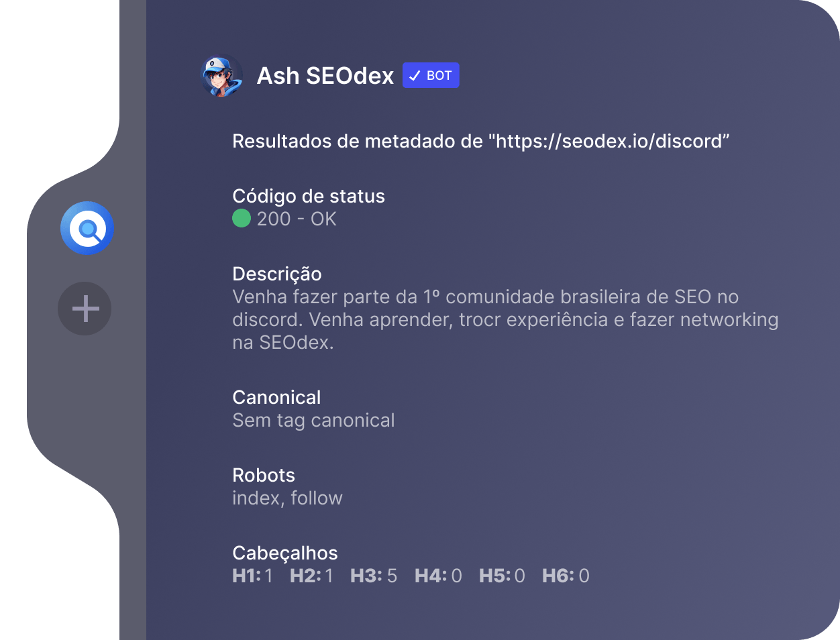Click the BOT badge label text
Viewport: 840px width, 640px height.
click(x=439, y=76)
